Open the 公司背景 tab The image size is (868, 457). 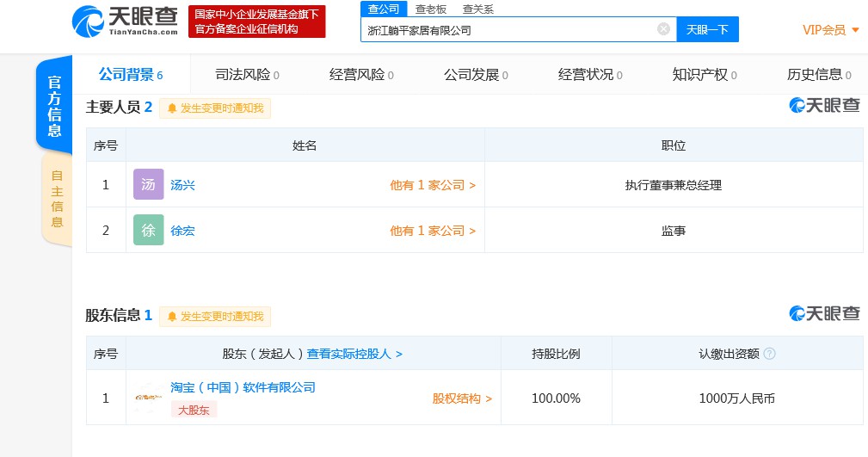131,74
